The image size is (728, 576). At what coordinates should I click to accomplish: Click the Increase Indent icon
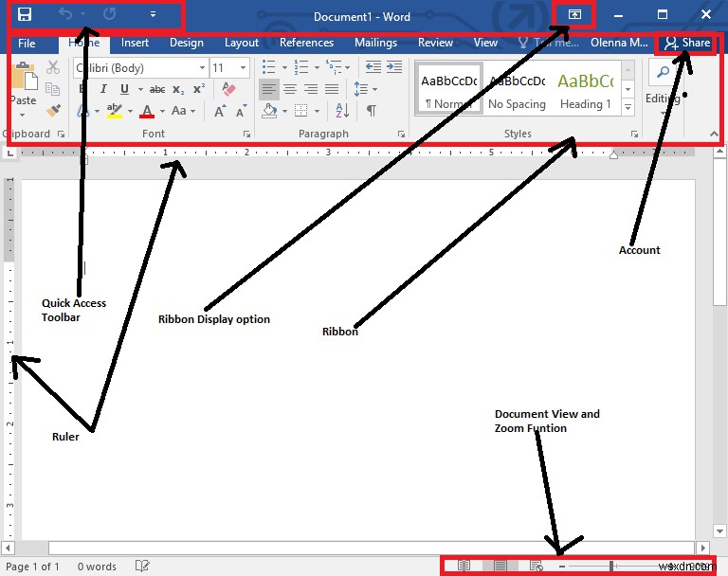394,67
